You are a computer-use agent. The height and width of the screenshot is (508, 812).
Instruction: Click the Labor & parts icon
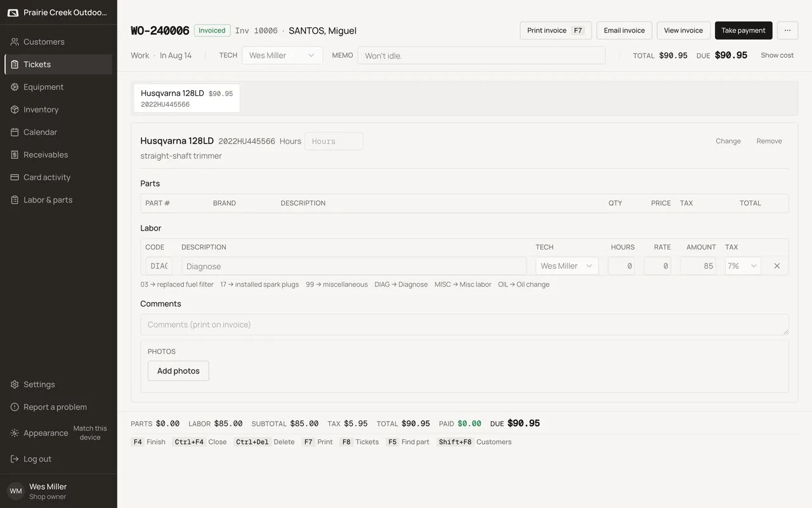click(x=15, y=199)
